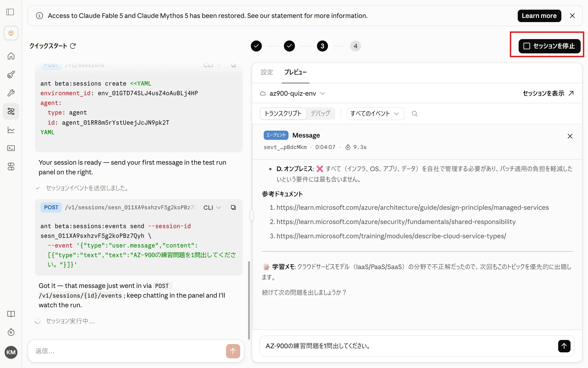
Task: Copy the sessions create command
Action: tap(233, 65)
